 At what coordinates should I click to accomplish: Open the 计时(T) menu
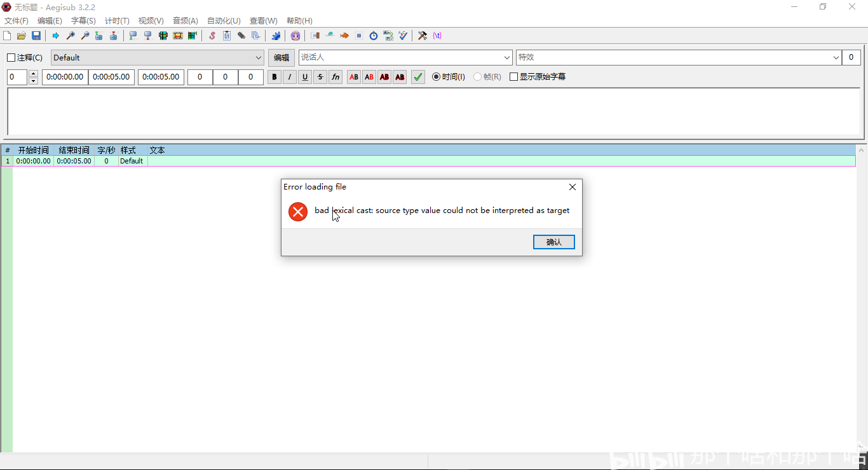click(117, 21)
